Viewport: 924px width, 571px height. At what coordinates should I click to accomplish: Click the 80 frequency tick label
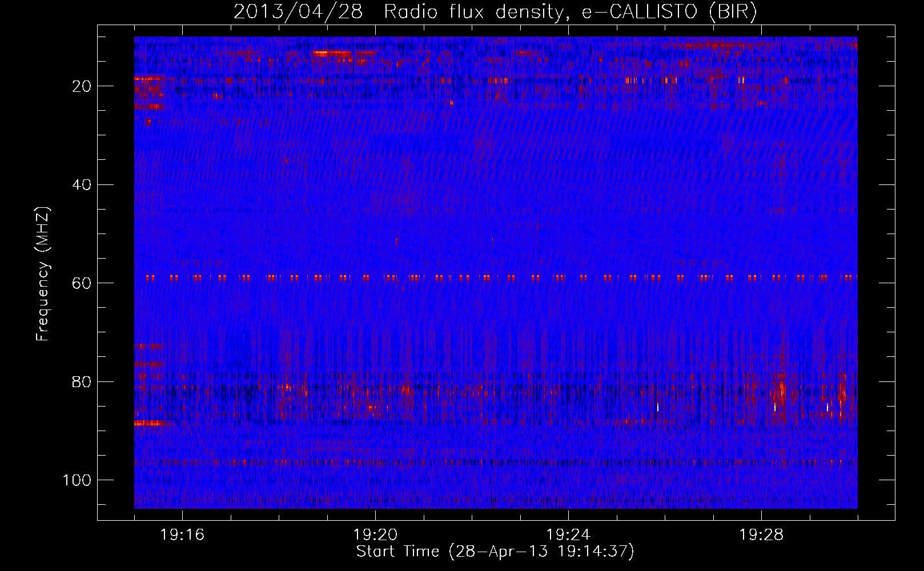click(x=82, y=381)
